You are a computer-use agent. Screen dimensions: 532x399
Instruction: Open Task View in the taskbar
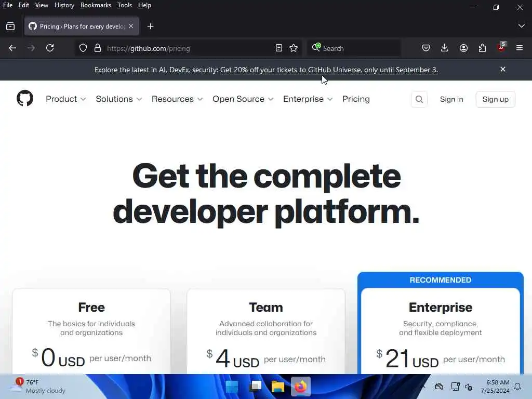(x=255, y=387)
